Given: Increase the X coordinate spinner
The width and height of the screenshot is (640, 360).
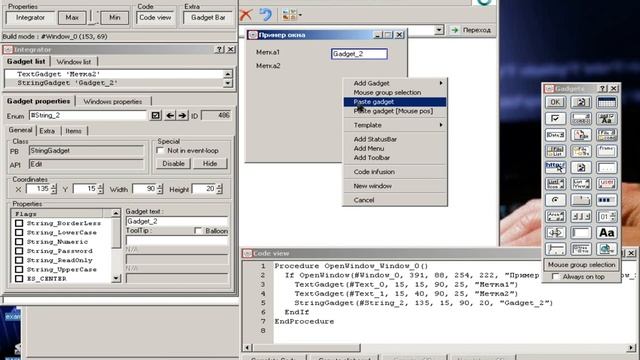Looking at the screenshot, I should click(53, 187).
